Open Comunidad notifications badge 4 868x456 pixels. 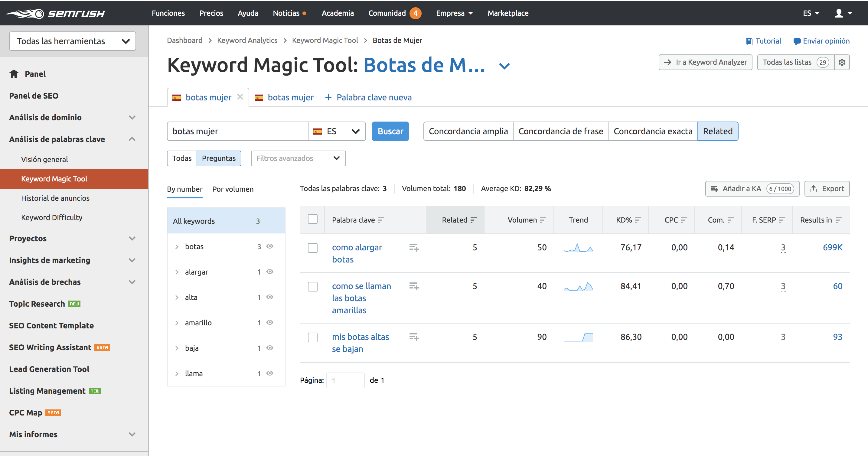pyautogui.click(x=415, y=13)
